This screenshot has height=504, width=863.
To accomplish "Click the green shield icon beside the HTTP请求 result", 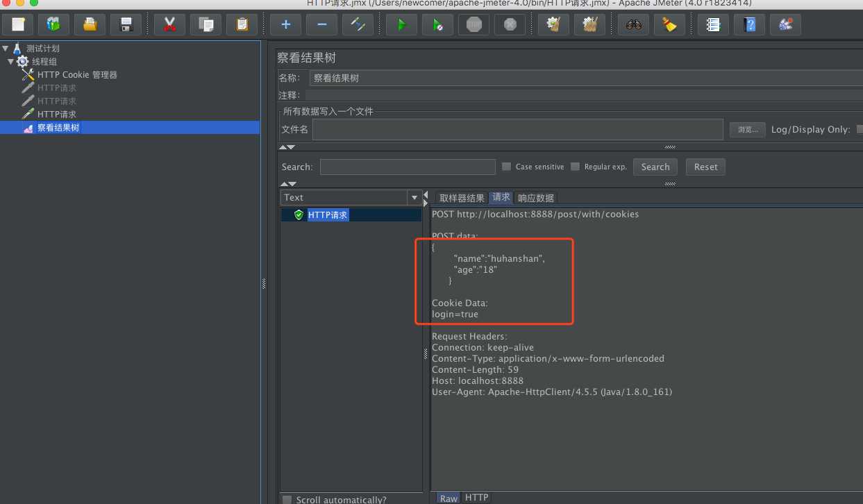I will click(x=299, y=215).
